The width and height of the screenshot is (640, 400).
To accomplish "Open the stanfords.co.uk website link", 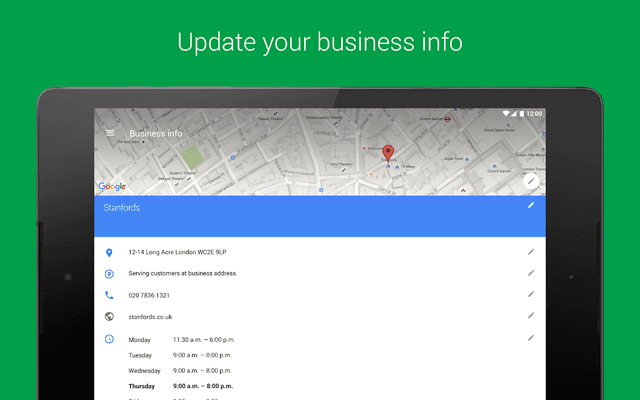I will (x=150, y=317).
